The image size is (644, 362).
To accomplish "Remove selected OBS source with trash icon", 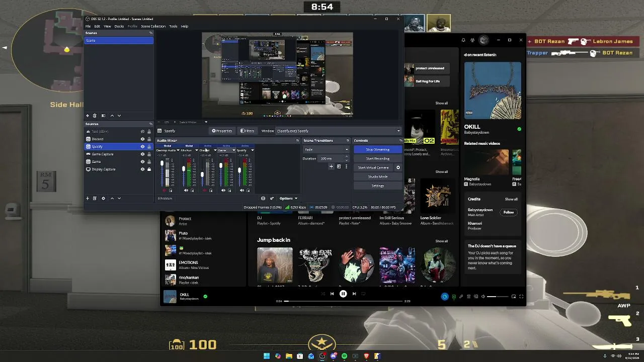I will click(95, 199).
